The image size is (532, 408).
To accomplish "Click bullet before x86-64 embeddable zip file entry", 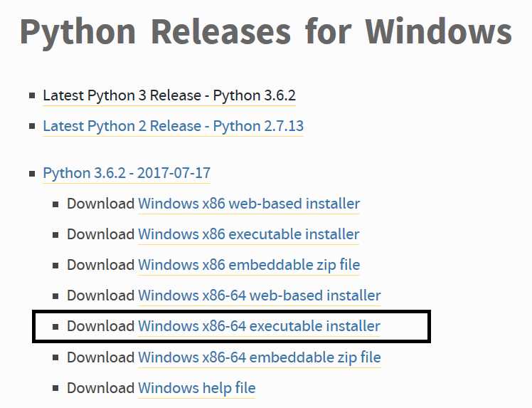I will (x=55, y=357).
